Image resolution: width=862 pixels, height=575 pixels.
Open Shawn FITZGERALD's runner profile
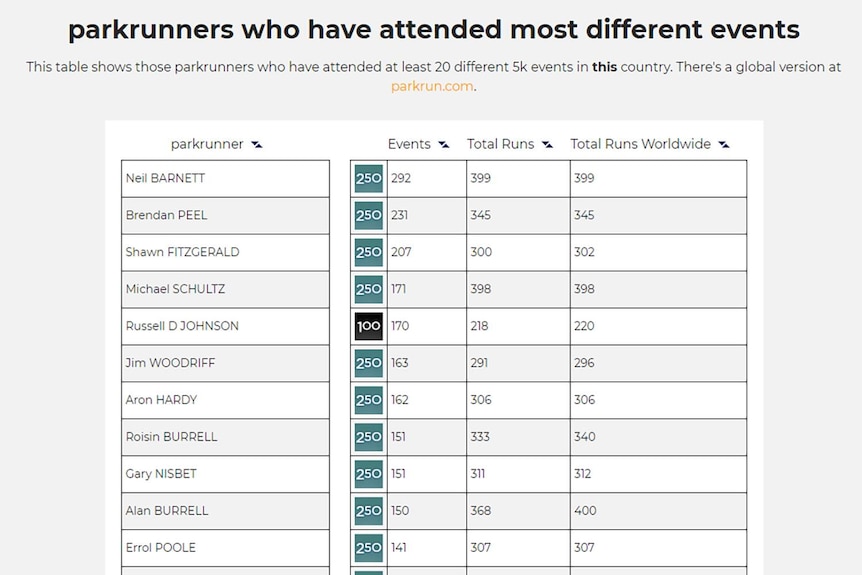click(183, 252)
